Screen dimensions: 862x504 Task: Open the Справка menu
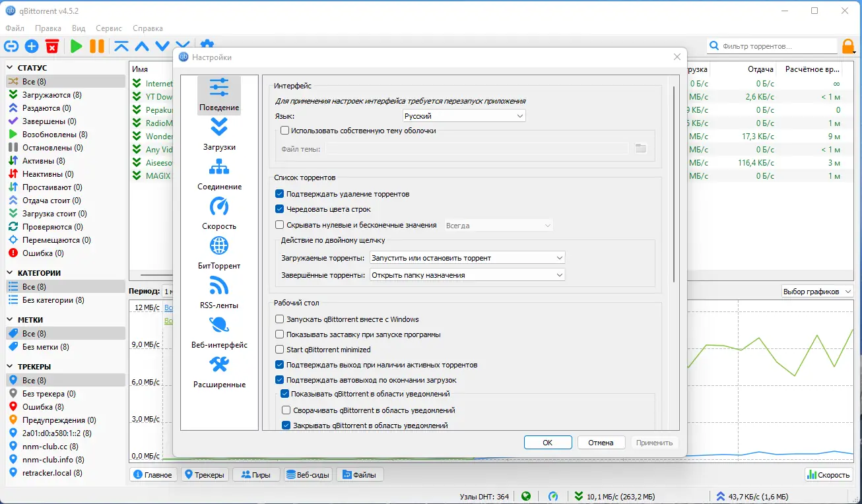click(x=148, y=28)
